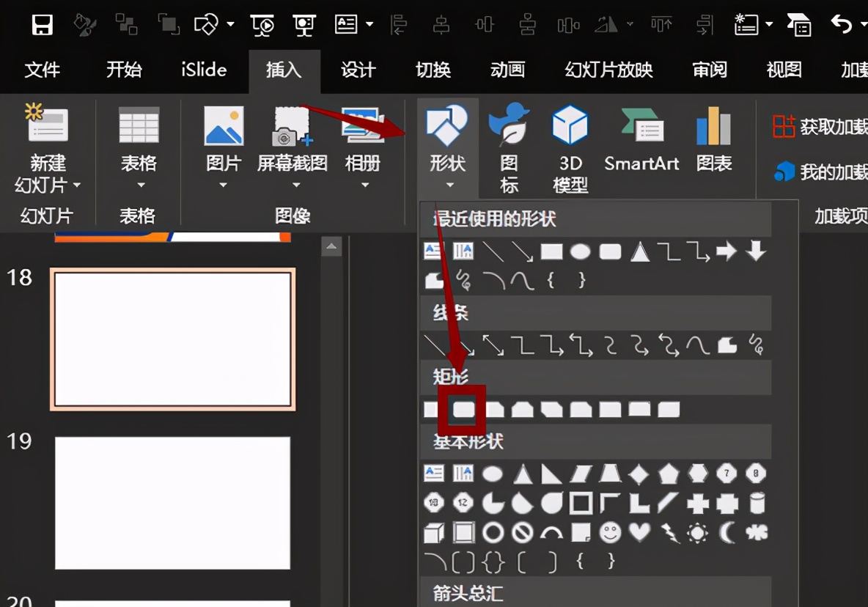Open 我的加载项 add-ins
The image size is (868, 607).
pos(820,172)
